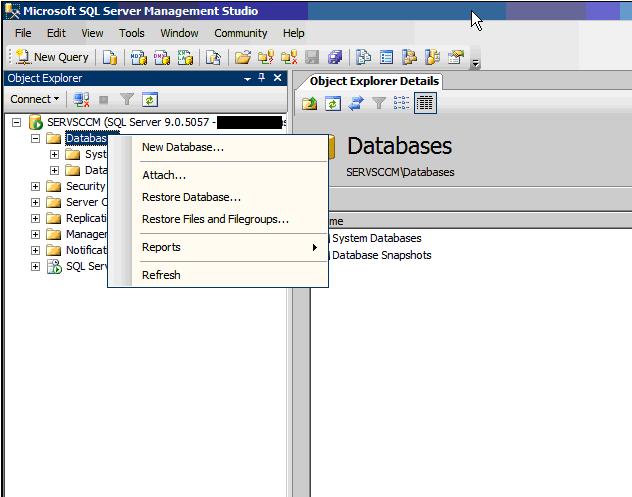The height and width of the screenshot is (497, 632).
Task: Click the New Query toolbar button
Action: 52,58
